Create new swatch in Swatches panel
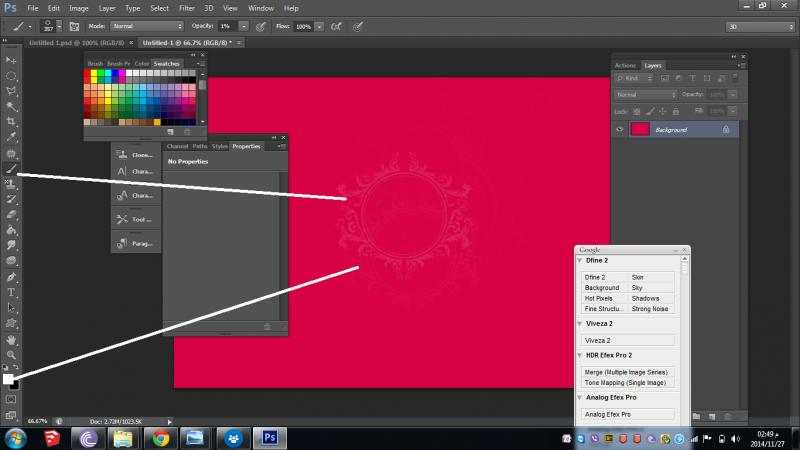Screen dimensions: 800x450 click(x=170, y=132)
